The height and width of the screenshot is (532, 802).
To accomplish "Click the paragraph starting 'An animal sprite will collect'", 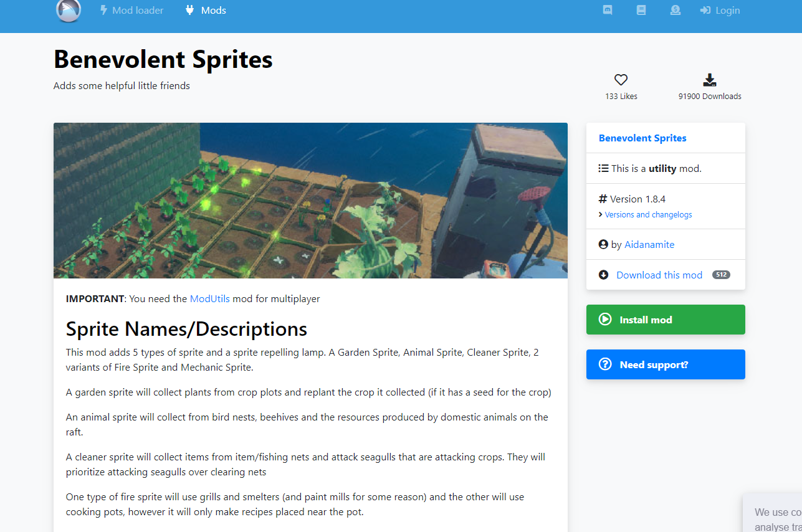I will click(x=307, y=425).
